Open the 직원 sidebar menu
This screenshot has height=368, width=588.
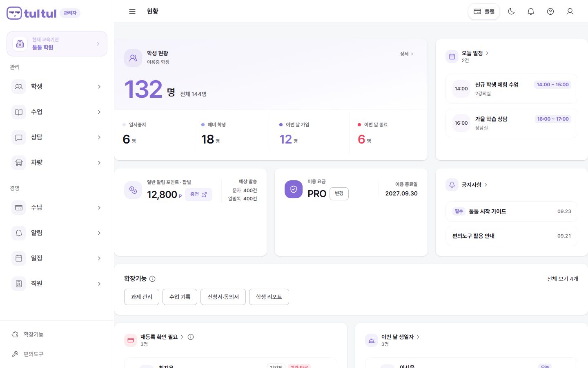pyautogui.click(x=57, y=284)
